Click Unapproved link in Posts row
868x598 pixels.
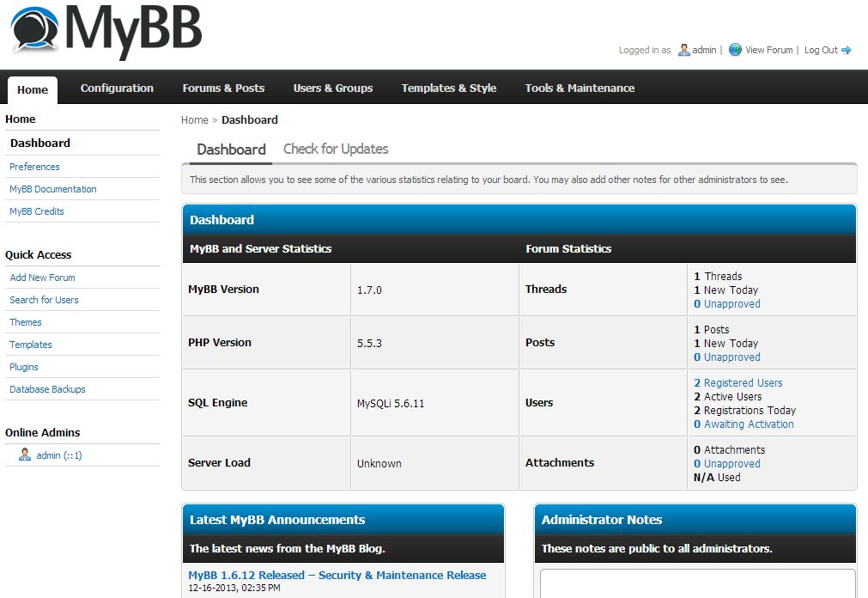(727, 357)
